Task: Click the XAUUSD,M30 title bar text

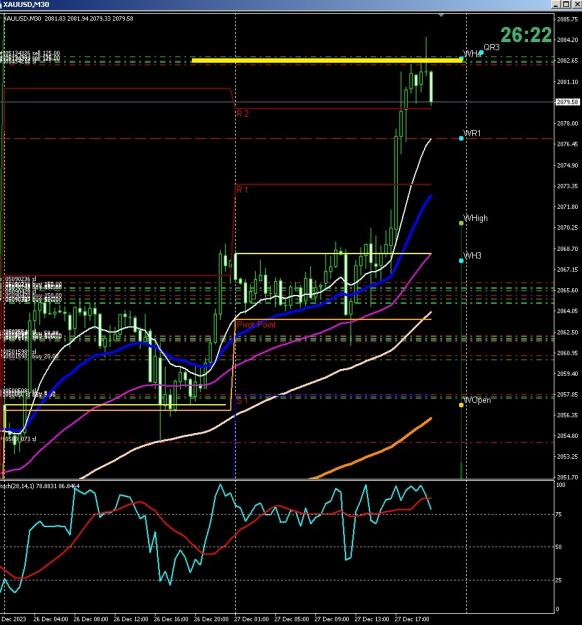Action: pyautogui.click(x=26, y=4)
